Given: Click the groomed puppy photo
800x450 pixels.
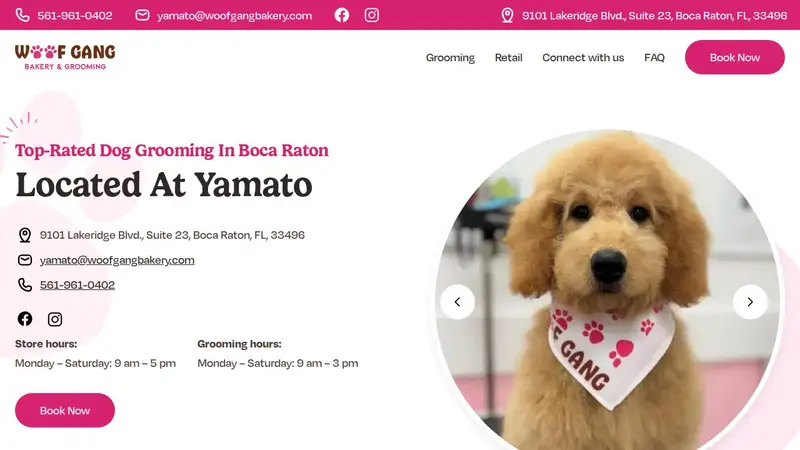Looking at the screenshot, I should click(608, 291).
